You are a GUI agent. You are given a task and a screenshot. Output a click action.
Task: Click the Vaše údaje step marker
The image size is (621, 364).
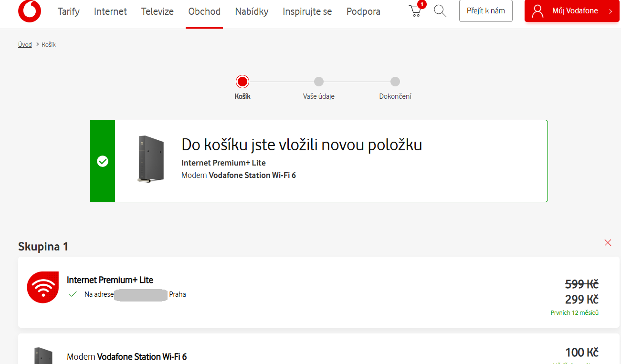coord(319,82)
